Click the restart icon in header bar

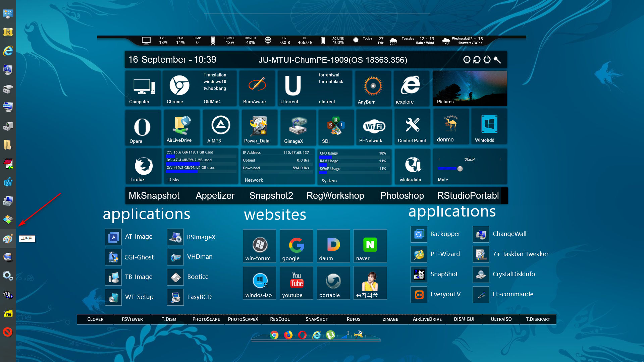click(x=477, y=60)
